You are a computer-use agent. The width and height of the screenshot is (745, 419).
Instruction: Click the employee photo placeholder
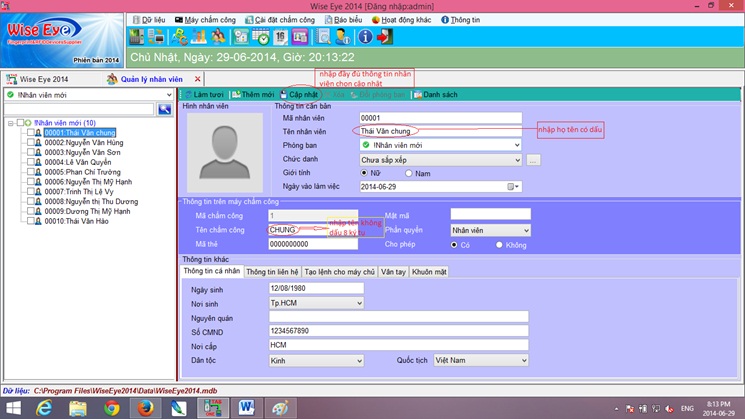click(225, 152)
